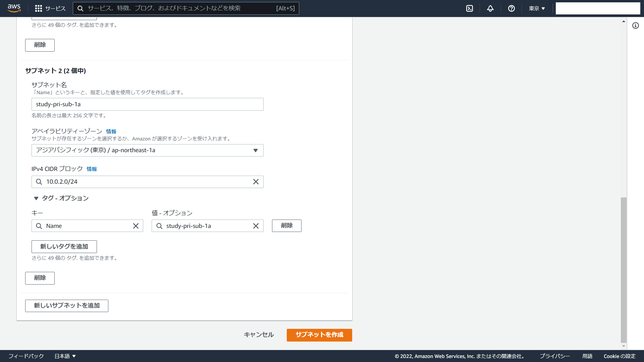Open the notifications bell icon
644x362 pixels.
pyautogui.click(x=490, y=8)
